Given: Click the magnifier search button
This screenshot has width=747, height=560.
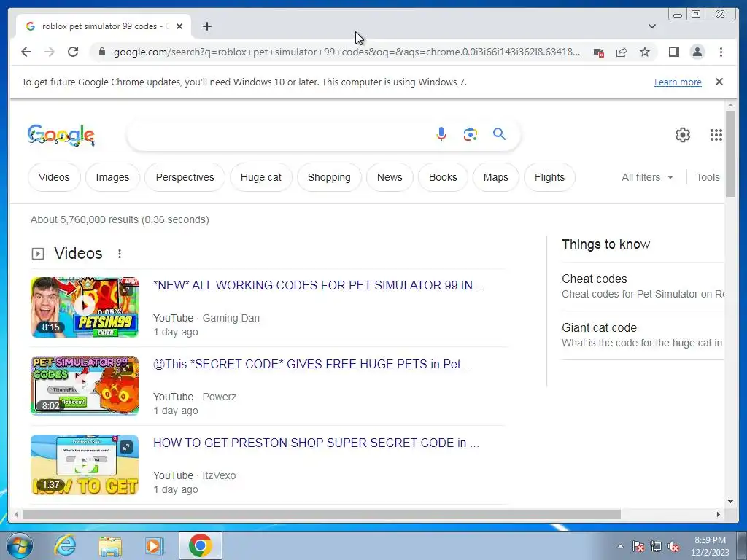Looking at the screenshot, I should pyautogui.click(x=499, y=134).
